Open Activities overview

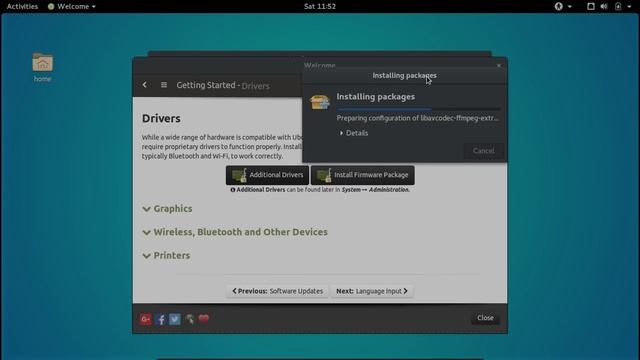[22, 6]
